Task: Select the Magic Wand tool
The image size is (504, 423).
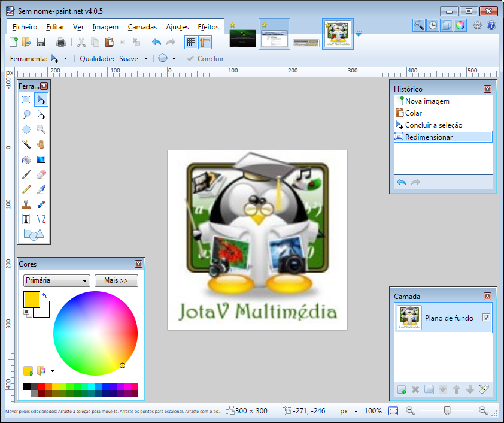Action: 26,144
